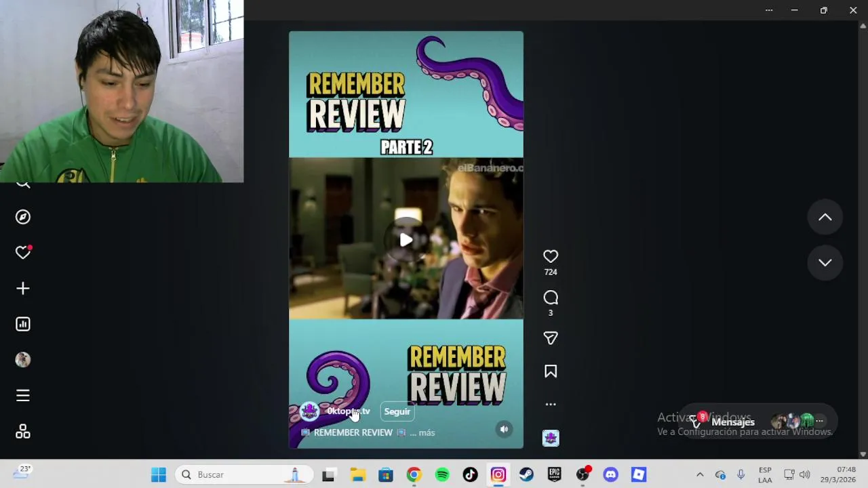Select the Instagram taskbar icon
Screen dimensions: 868x488
(x=498, y=474)
